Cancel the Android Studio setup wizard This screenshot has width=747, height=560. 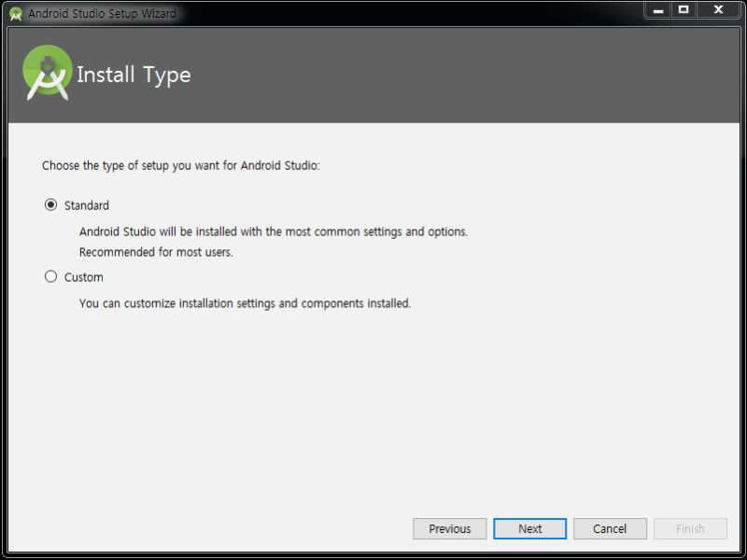pos(610,528)
